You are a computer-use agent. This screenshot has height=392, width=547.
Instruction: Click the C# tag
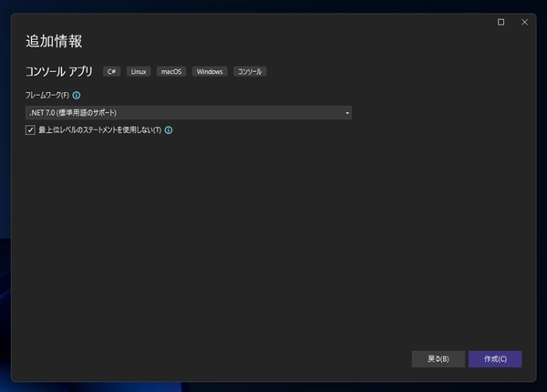[x=111, y=71]
